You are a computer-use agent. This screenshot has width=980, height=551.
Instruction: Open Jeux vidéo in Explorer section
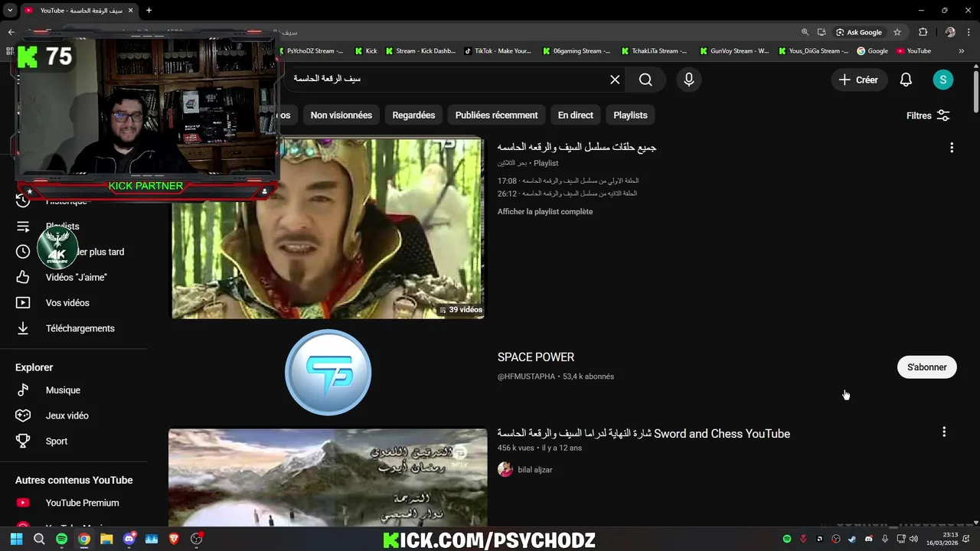[67, 416]
